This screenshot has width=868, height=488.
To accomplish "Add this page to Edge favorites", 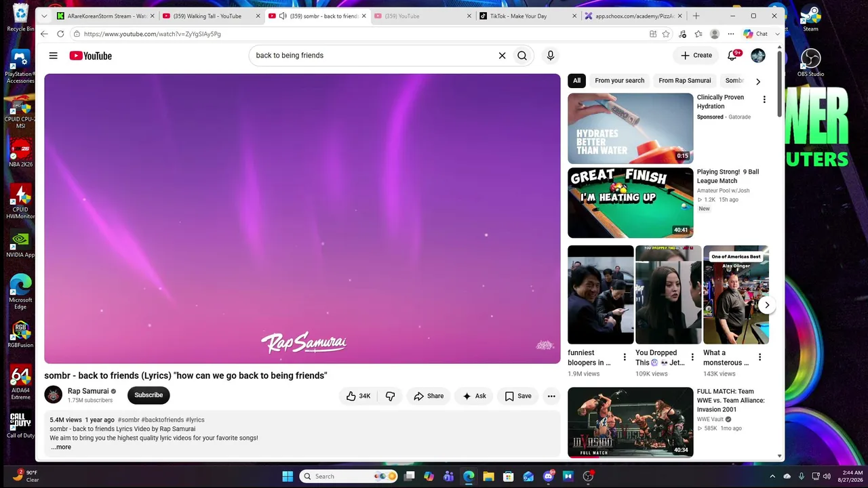I will coord(666,34).
